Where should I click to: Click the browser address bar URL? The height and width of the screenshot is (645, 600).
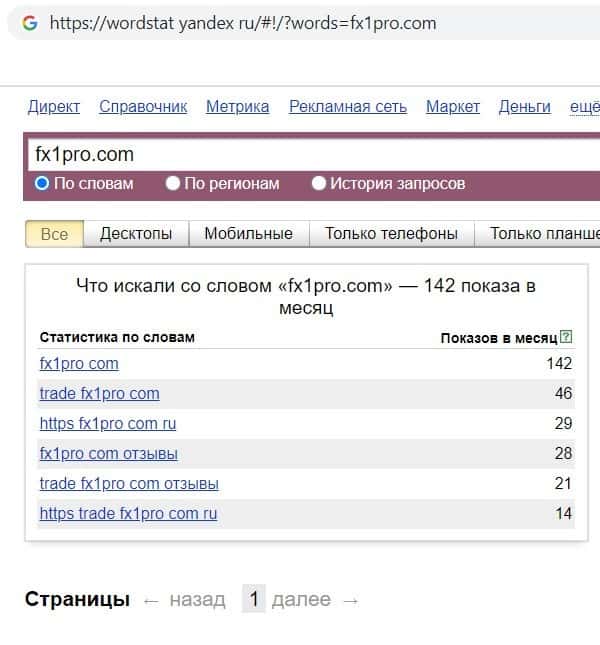click(243, 22)
